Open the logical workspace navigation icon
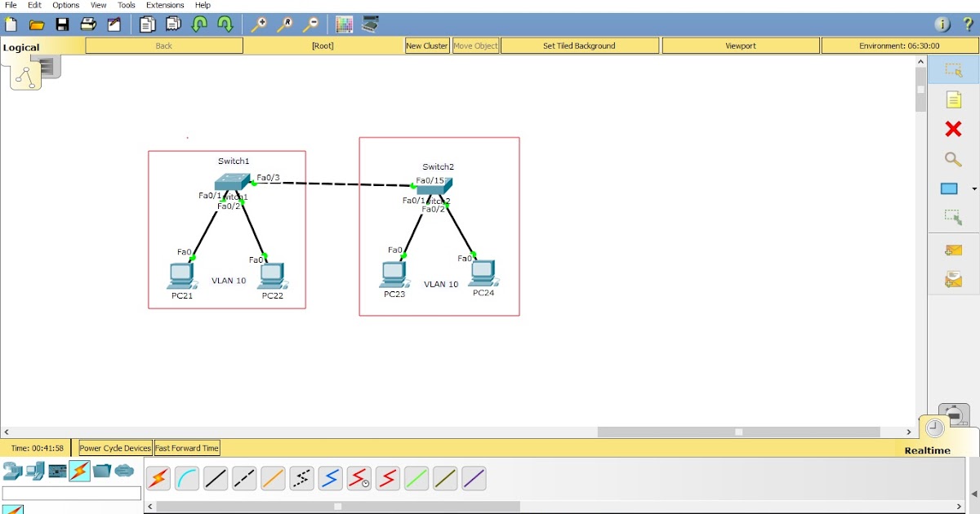The image size is (980, 514). (x=26, y=77)
